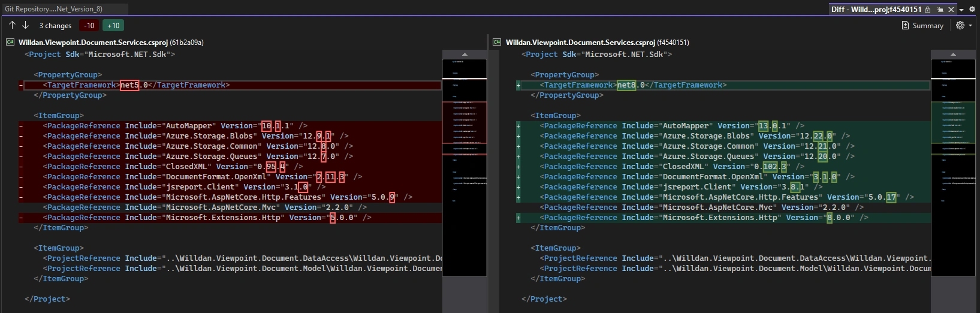
Task: Open the diff settings gear
Action: click(960, 25)
